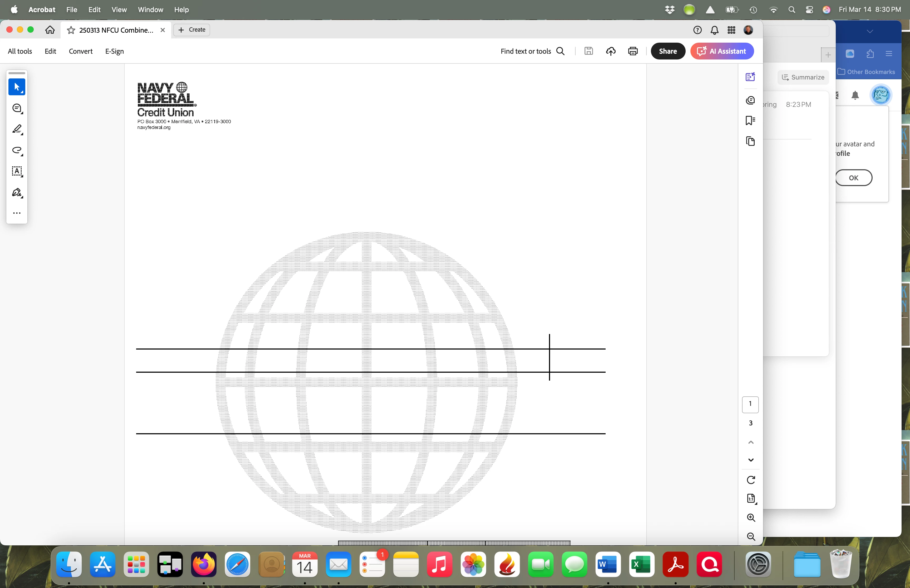Viewport: 910px width, 588px height.
Task: Open the page display options dropdown
Action: point(751,499)
